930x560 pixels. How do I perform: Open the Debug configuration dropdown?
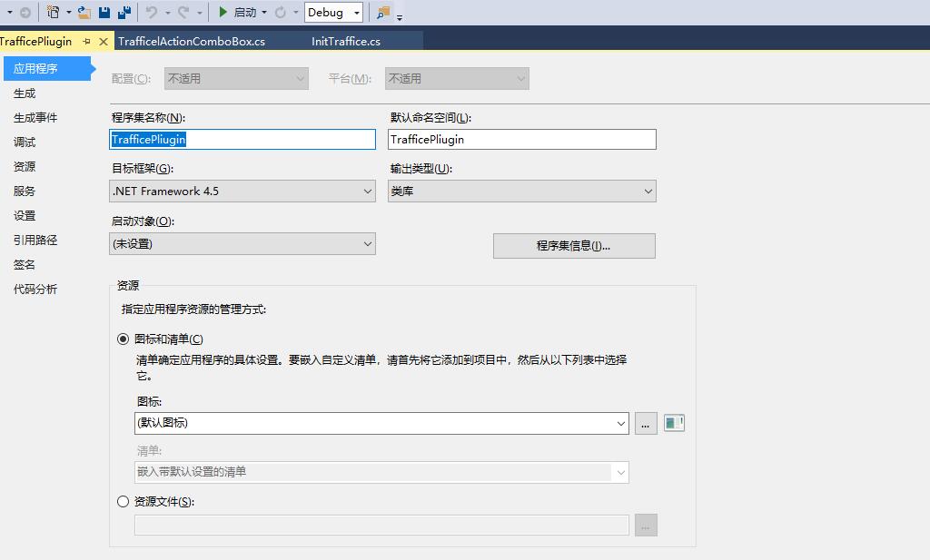tap(333, 13)
